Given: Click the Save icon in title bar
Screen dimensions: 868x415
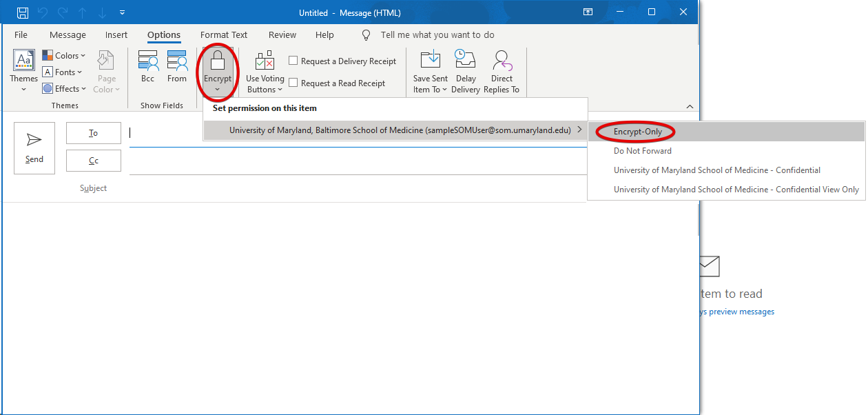Looking at the screenshot, I should [23, 12].
